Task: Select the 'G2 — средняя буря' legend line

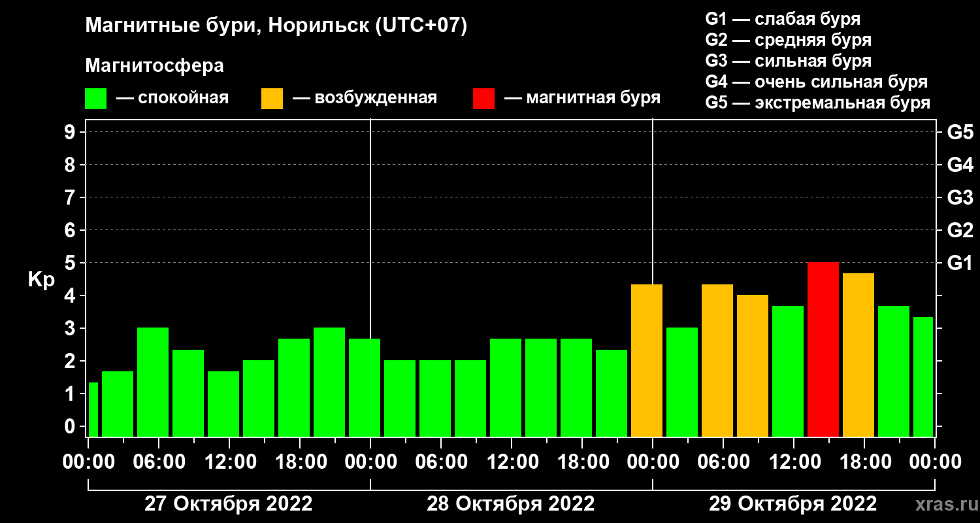Action: tap(788, 40)
